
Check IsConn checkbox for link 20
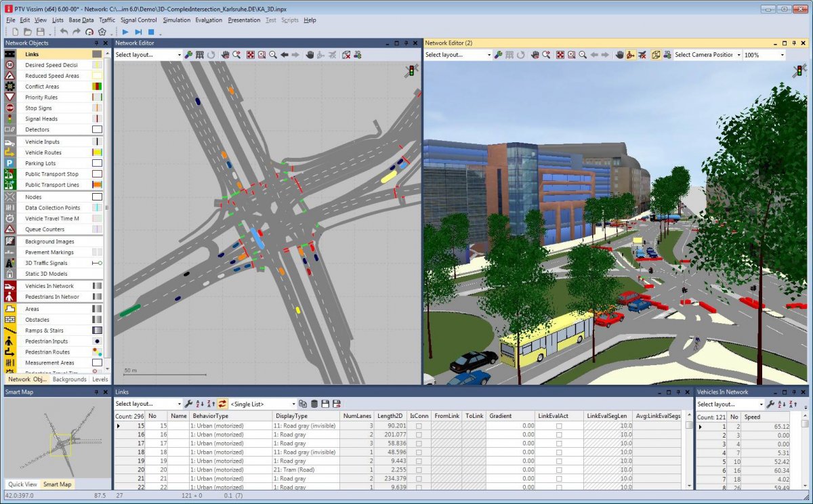[418, 470]
